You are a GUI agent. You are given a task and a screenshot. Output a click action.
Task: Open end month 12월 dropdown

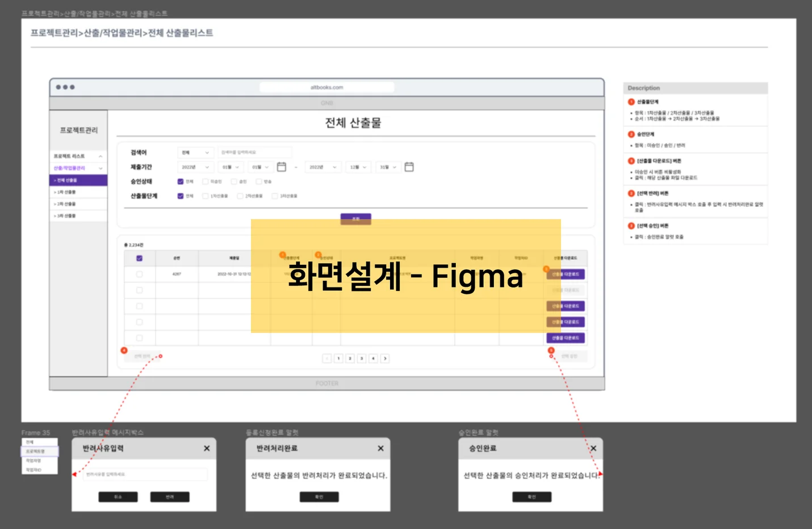pyautogui.click(x=359, y=167)
